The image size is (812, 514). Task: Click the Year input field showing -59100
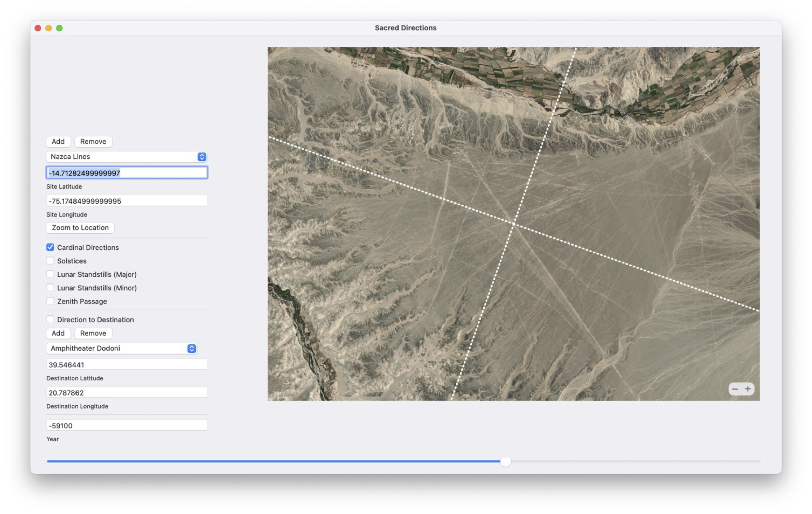(x=126, y=426)
